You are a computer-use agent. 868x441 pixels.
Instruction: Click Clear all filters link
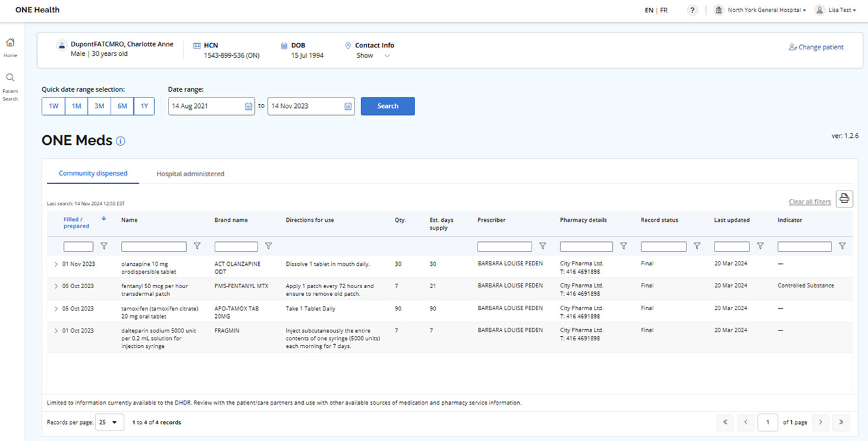[x=809, y=202]
